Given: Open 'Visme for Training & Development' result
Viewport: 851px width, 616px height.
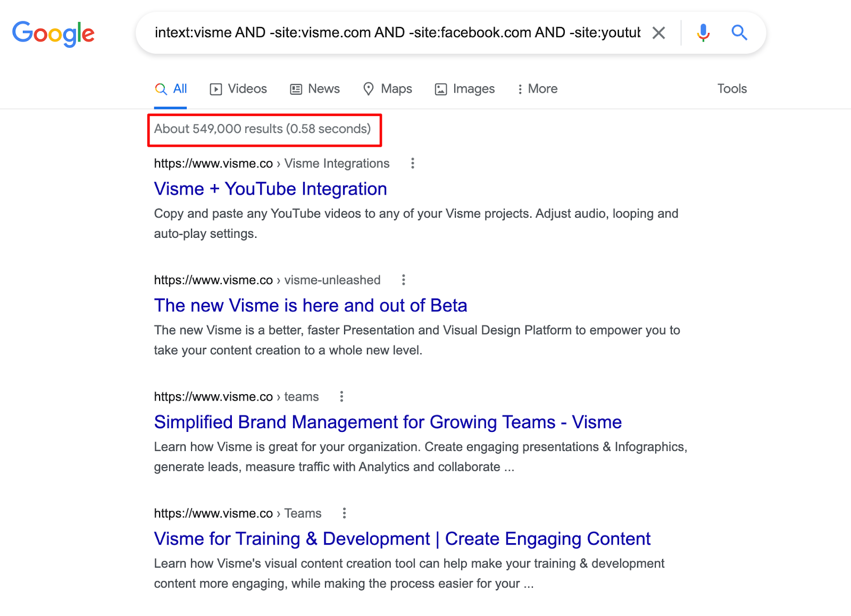Looking at the screenshot, I should [x=402, y=539].
